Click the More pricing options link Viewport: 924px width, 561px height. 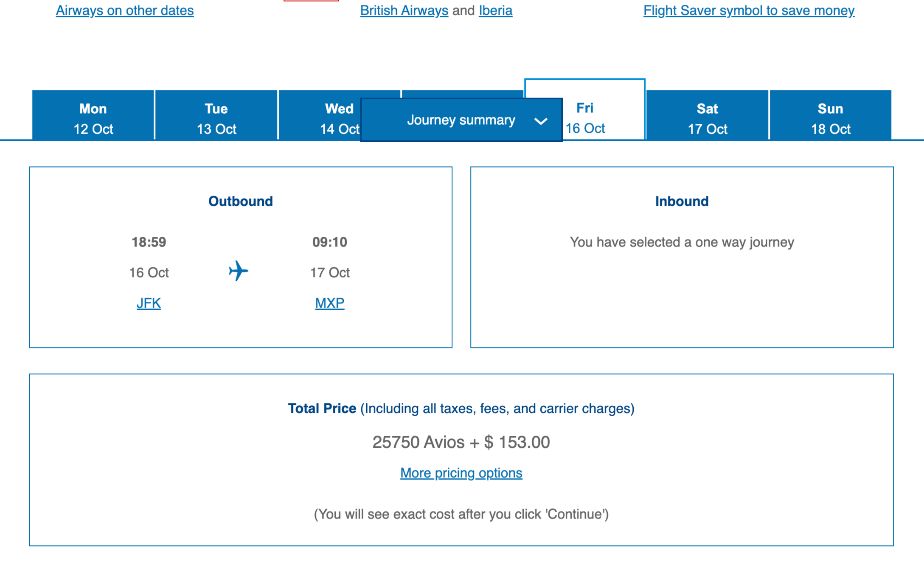[461, 473]
